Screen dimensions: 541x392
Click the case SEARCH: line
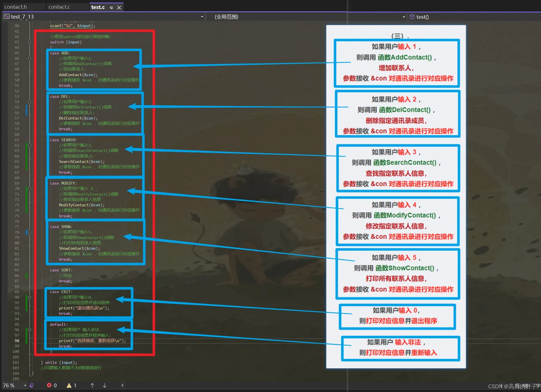click(x=63, y=140)
